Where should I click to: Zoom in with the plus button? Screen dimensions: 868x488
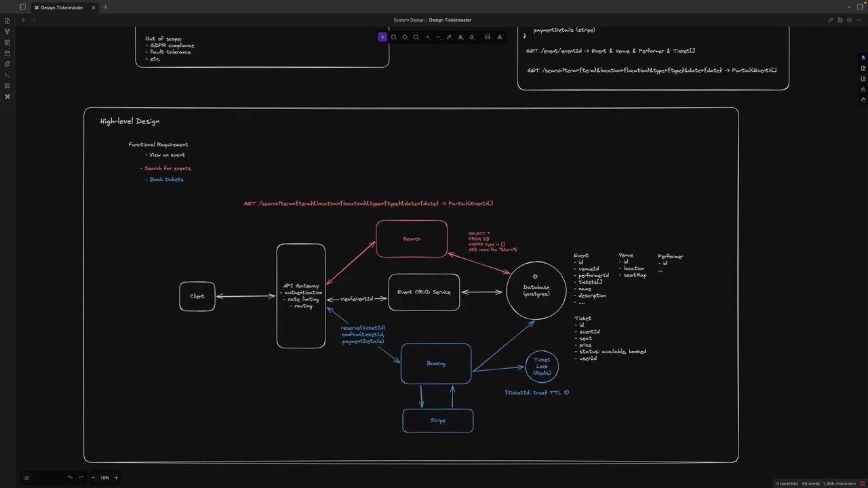(x=116, y=478)
